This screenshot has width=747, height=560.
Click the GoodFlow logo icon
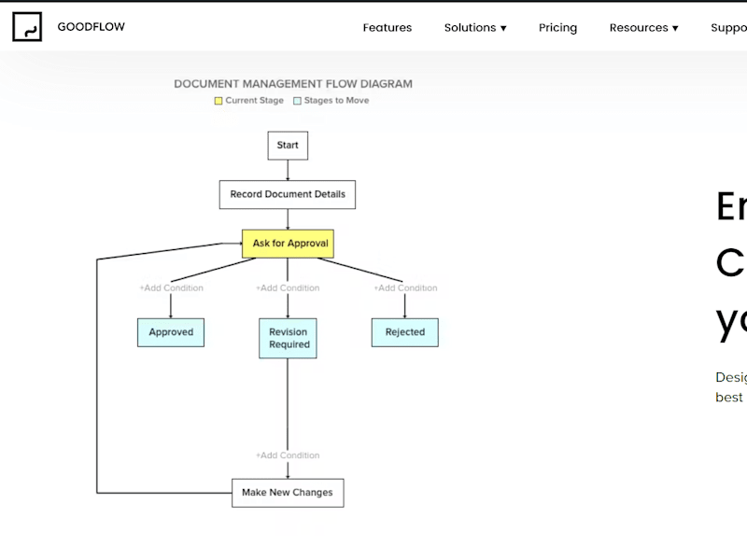(27, 27)
